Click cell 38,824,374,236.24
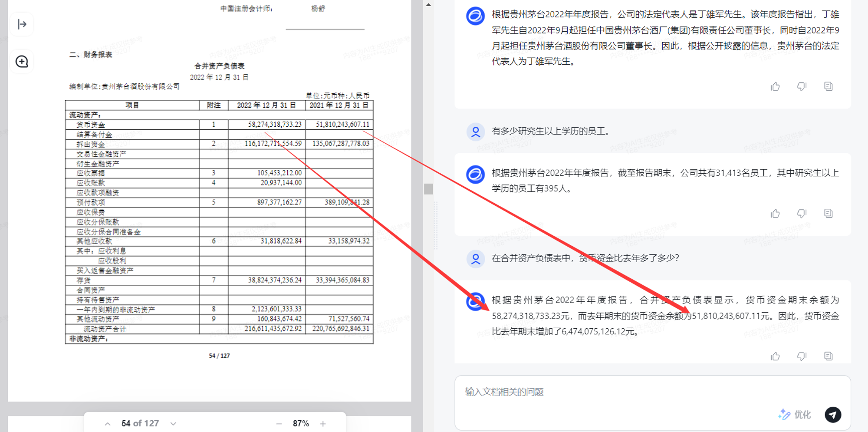 coord(275,280)
